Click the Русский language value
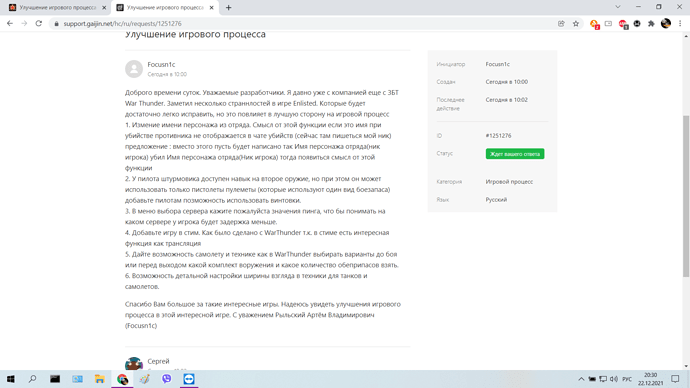The height and width of the screenshot is (388, 690). (496, 200)
